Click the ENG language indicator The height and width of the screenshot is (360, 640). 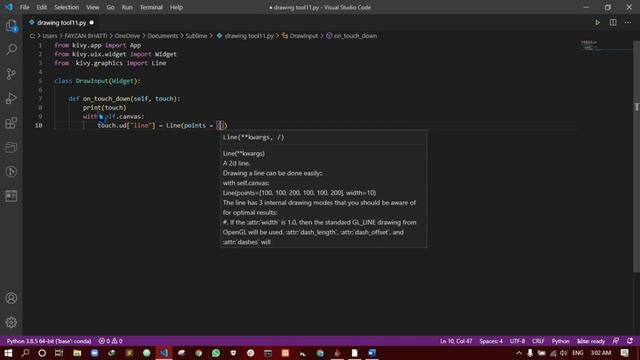tap(578, 353)
